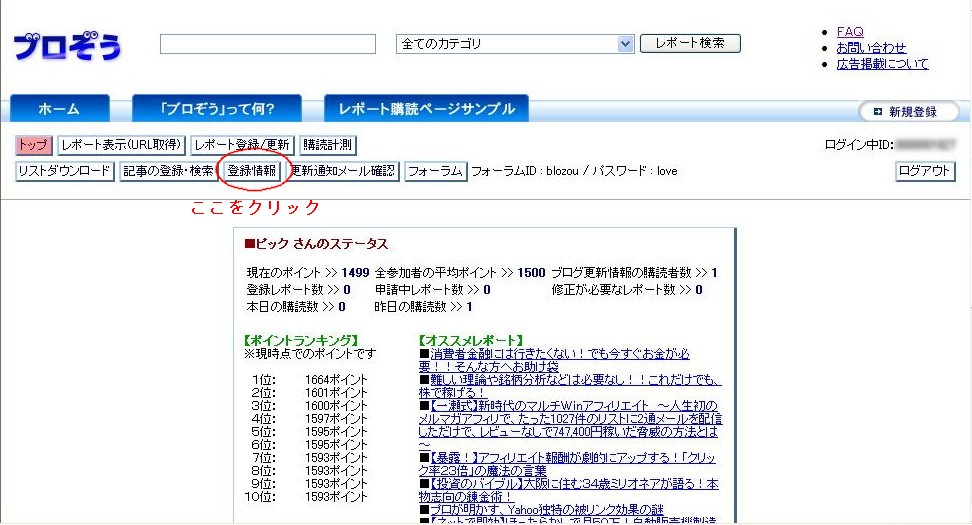Image resolution: width=972 pixels, height=525 pixels.
Task: Click the 申請中レポート数 >> 0 text
Action: coord(433,289)
